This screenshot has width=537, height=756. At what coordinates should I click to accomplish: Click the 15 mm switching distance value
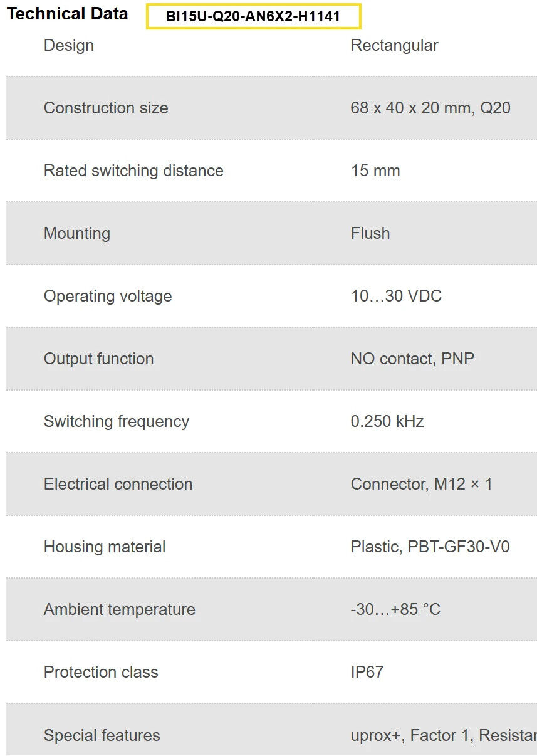[x=375, y=171]
